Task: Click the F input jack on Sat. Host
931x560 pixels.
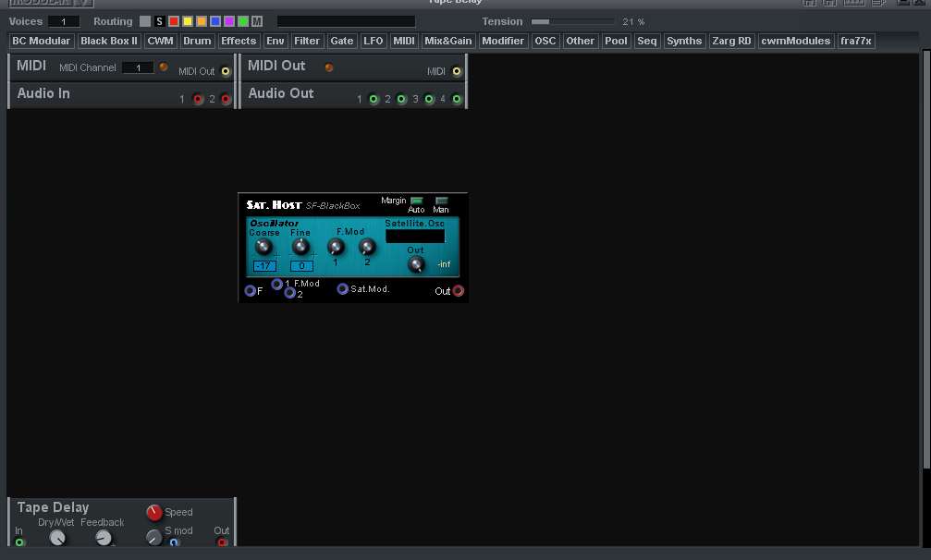Action: (x=250, y=291)
